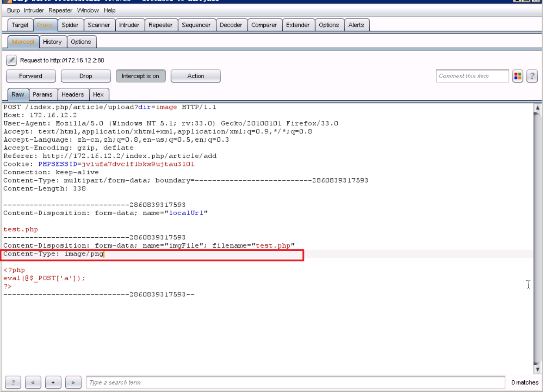Click the User-Agent header line
The width and height of the screenshot is (543, 392).
coord(171,123)
